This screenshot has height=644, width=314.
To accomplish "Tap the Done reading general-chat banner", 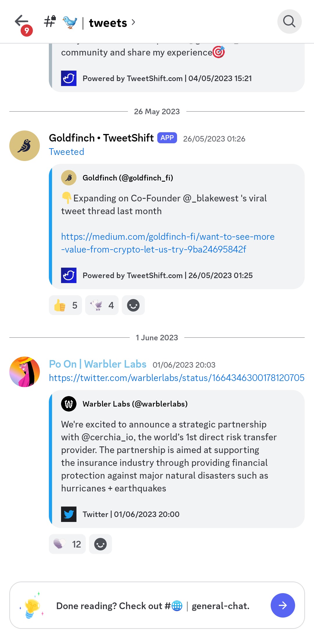I will pos(153,606).
